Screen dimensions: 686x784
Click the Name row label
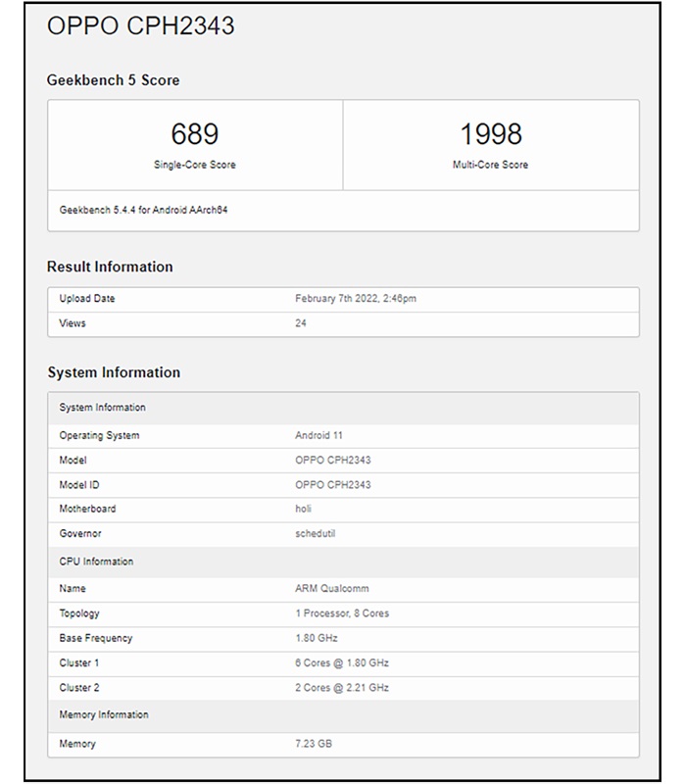point(73,589)
